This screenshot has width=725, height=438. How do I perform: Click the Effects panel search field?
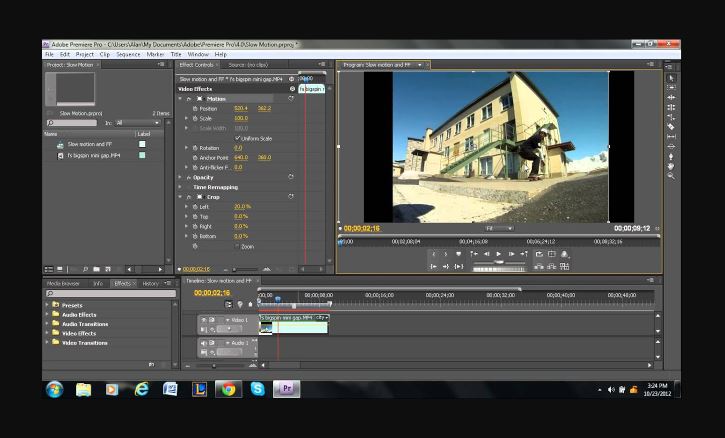point(111,293)
